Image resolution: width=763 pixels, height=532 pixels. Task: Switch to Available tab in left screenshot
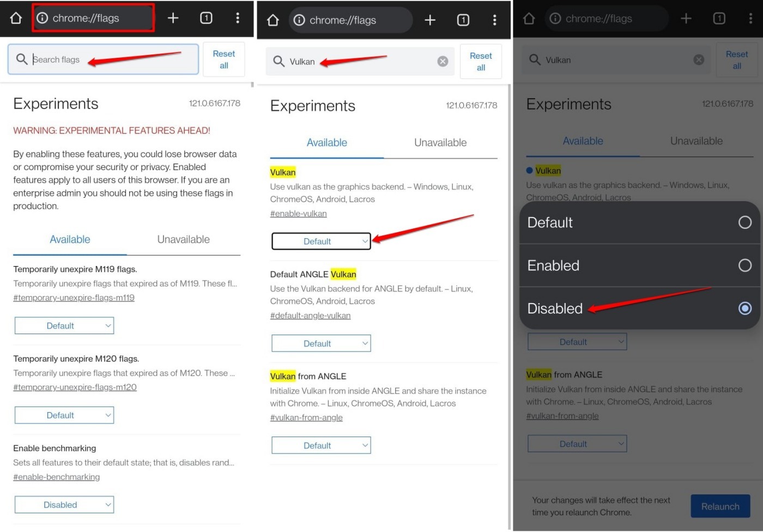(70, 240)
